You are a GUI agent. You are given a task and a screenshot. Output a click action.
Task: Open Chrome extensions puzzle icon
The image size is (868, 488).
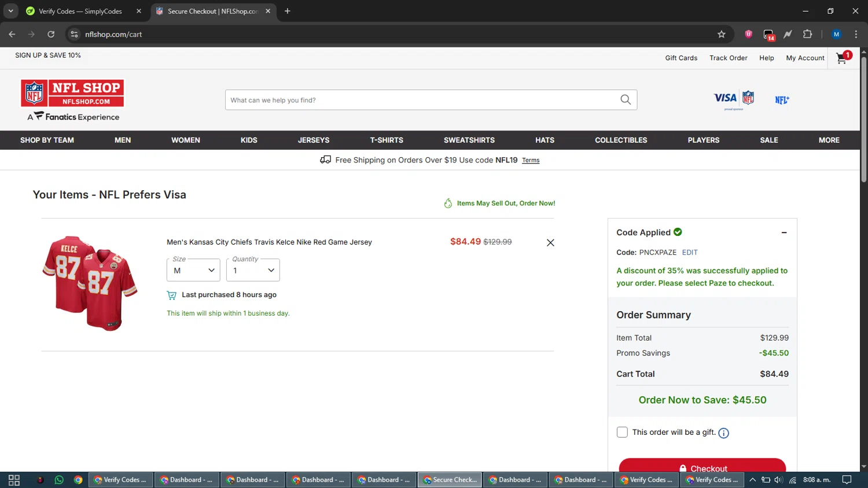pyautogui.click(x=807, y=34)
